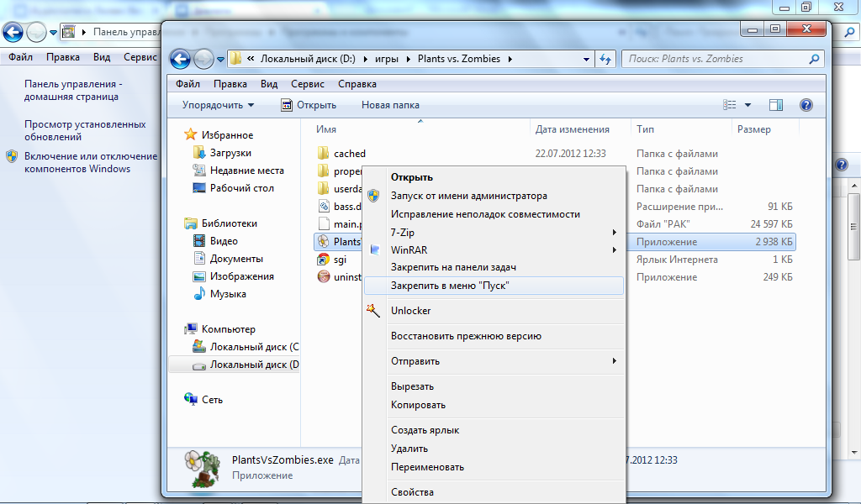Choose Удалить in context menu
The image size is (861, 504).
click(x=409, y=448)
